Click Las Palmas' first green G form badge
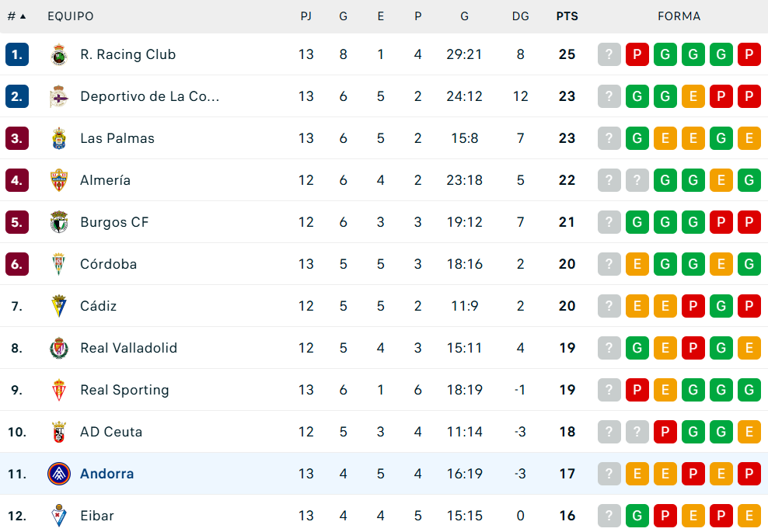 tap(637, 138)
